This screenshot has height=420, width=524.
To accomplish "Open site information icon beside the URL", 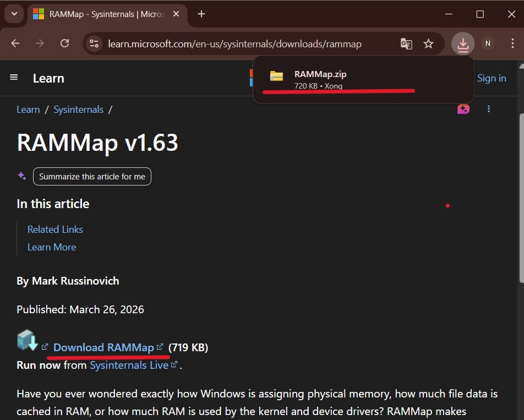I will [94, 43].
